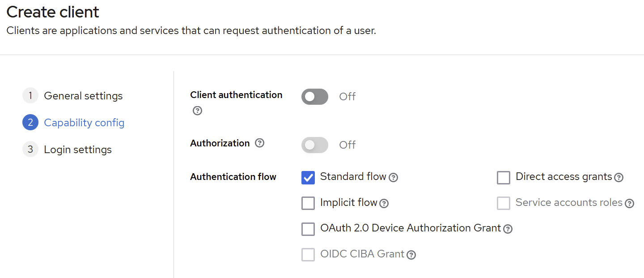Click help icon under Client authentication

(197, 111)
